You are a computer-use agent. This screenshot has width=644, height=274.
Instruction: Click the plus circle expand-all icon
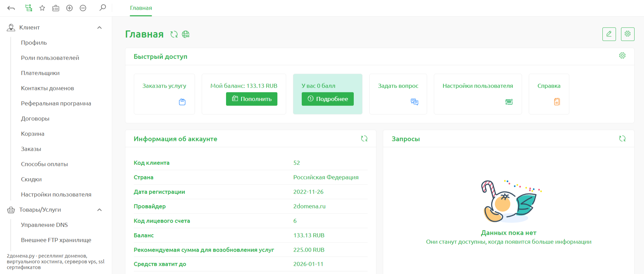click(x=69, y=8)
